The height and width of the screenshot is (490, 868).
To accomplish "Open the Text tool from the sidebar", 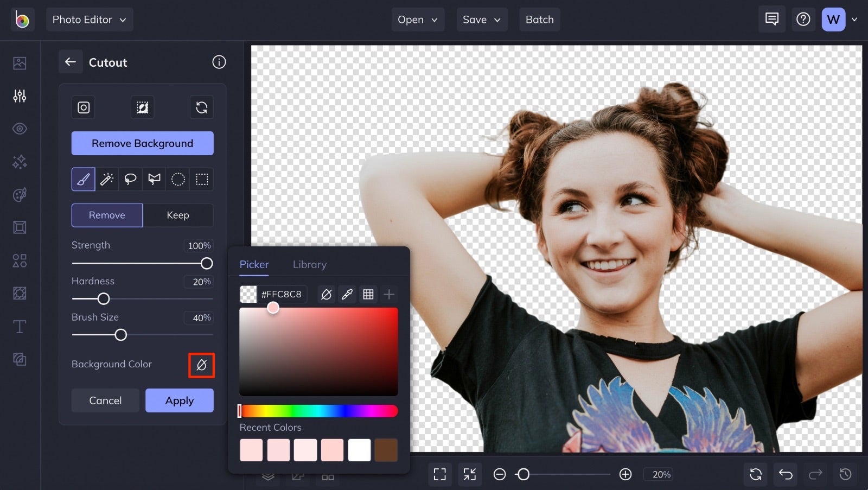I will [x=20, y=327].
